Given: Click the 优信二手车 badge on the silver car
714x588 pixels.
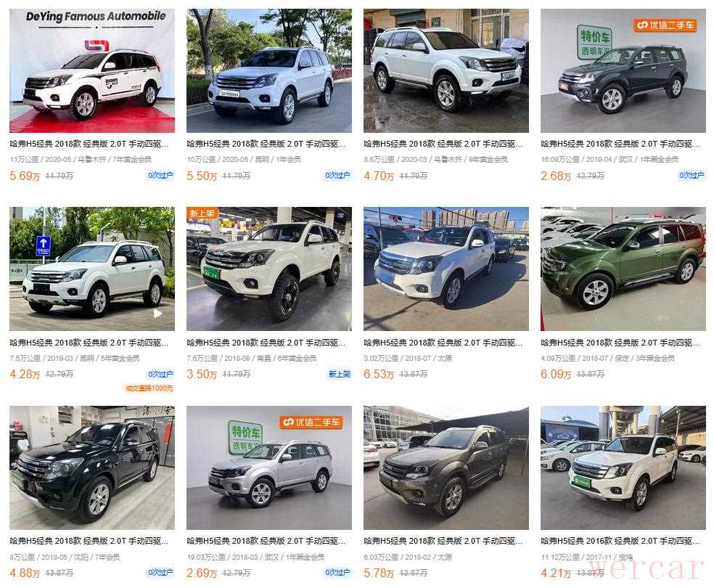Looking at the screenshot, I should point(311,422).
